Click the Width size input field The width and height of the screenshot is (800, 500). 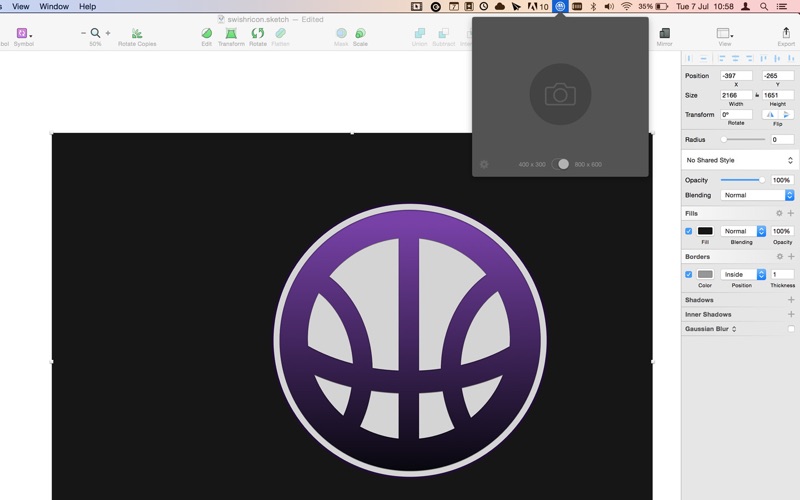(x=736, y=95)
